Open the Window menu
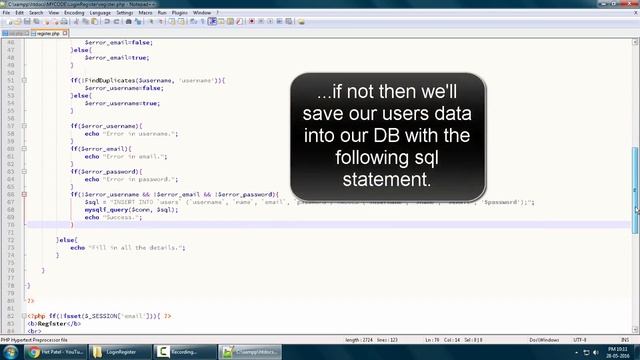 [x=202, y=13]
